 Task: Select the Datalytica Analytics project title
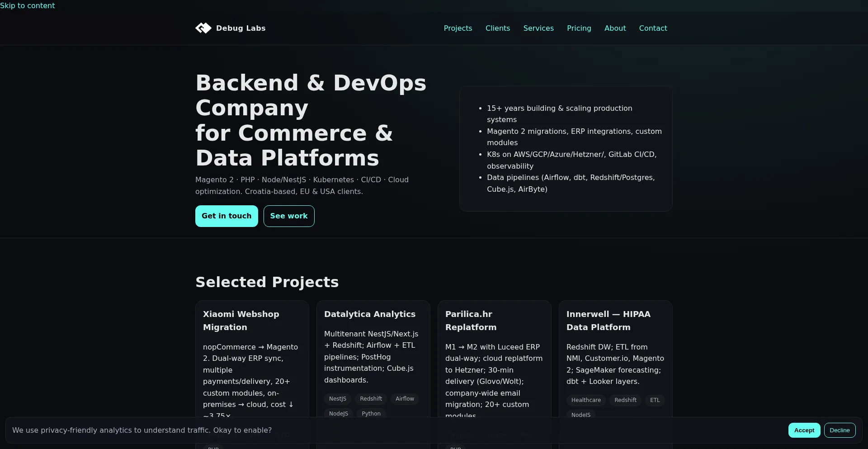click(x=370, y=314)
